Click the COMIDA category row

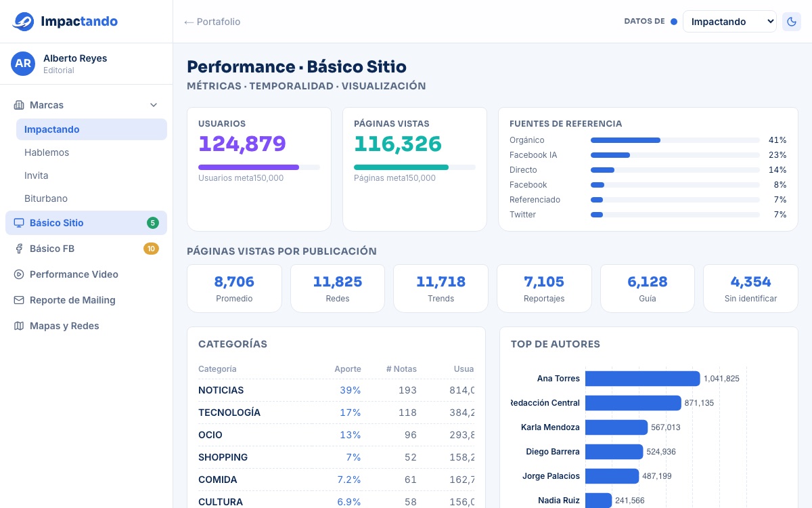point(336,480)
